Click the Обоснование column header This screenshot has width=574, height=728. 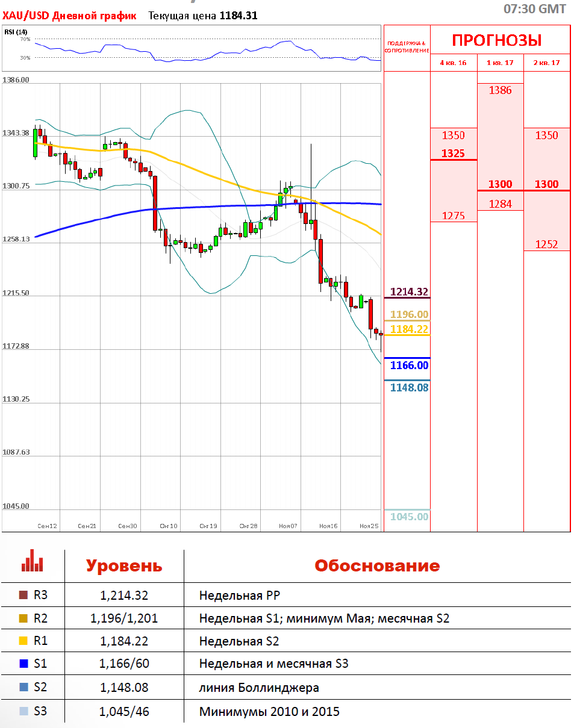pyautogui.click(x=377, y=566)
